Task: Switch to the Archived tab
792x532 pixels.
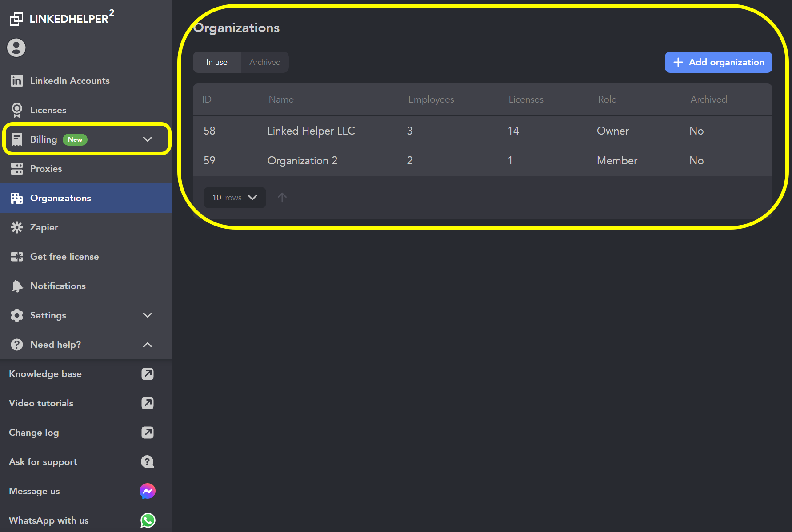Action: point(265,62)
